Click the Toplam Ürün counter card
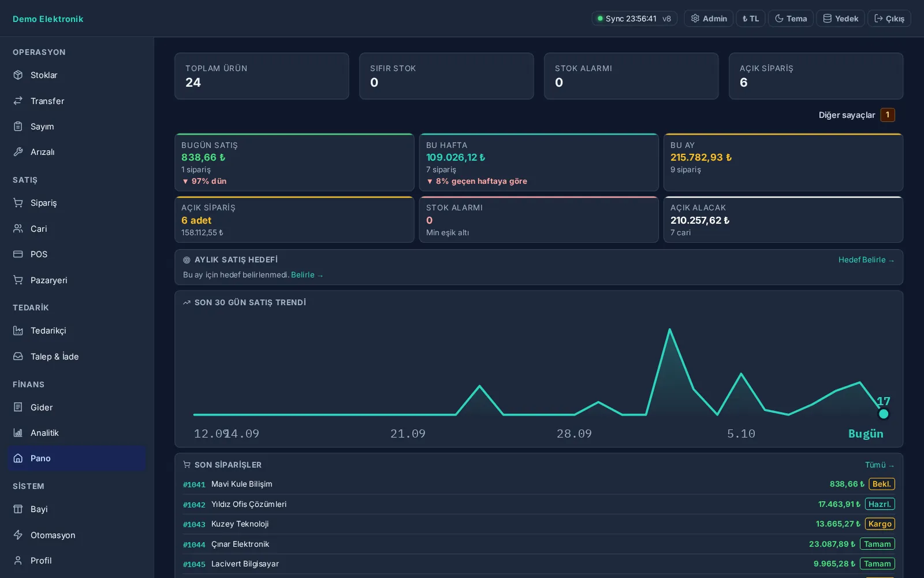This screenshot has height=578, width=924. click(262, 76)
